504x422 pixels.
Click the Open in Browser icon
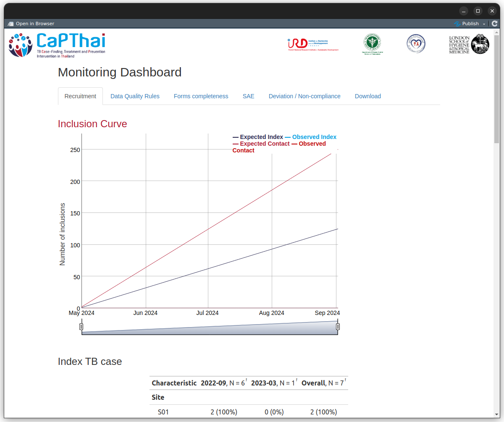(10, 24)
